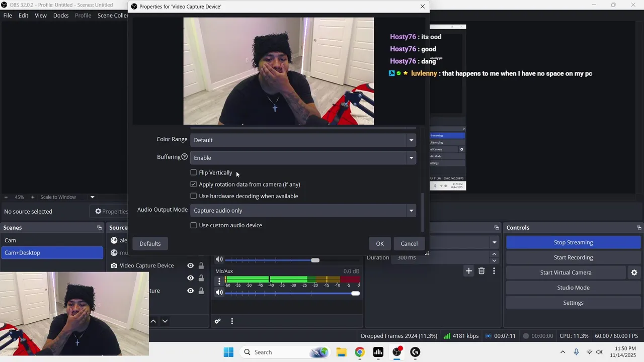
Task: Open the Docks menu
Action: tap(61, 15)
